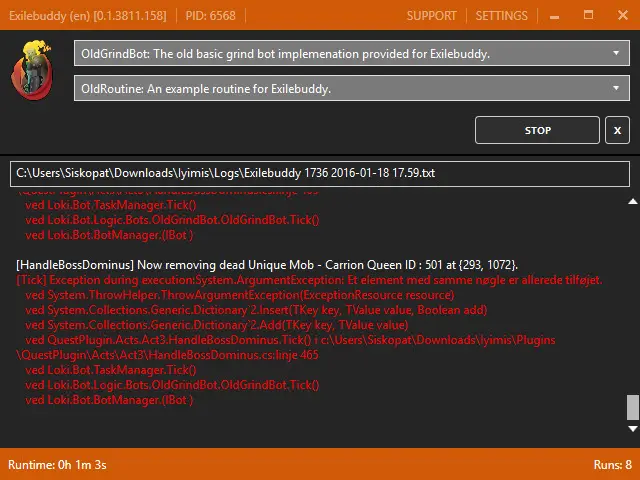640x480 pixels.
Task: Minimize the Exilebuddy window
Action: pyautogui.click(x=554, y=16)
